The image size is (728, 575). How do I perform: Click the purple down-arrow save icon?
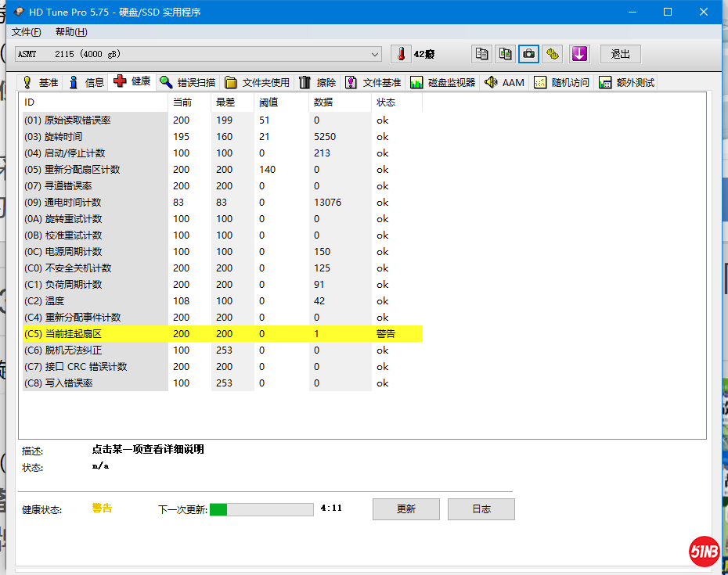click(x=578, y=54)
